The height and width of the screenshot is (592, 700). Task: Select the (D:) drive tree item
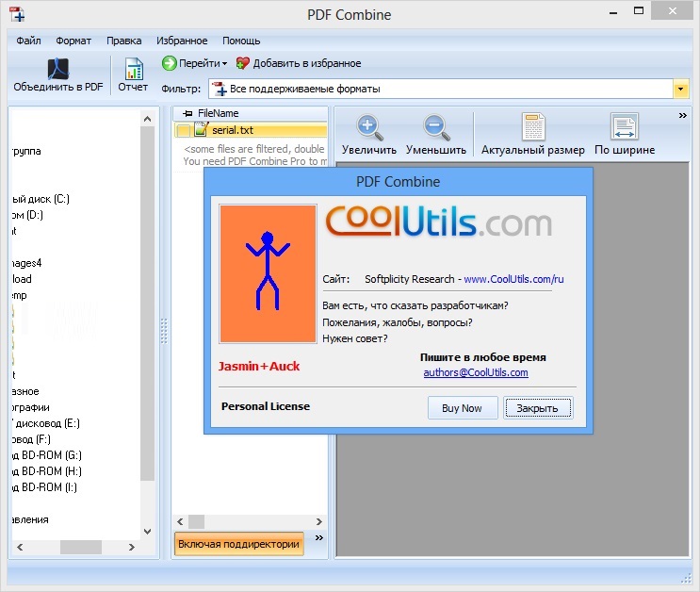pyautogui.click(x=27, y=215)
